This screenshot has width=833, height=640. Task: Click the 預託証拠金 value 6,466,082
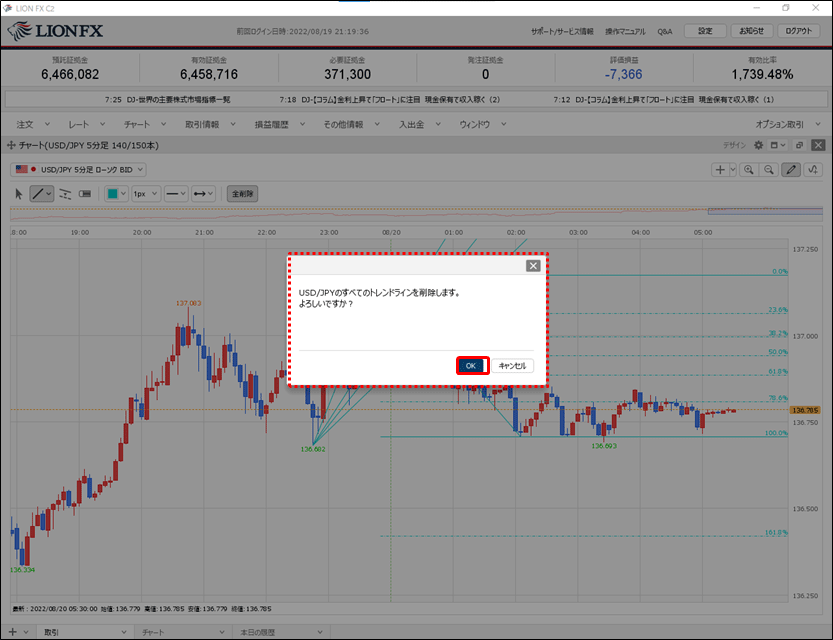pos(70,74)
